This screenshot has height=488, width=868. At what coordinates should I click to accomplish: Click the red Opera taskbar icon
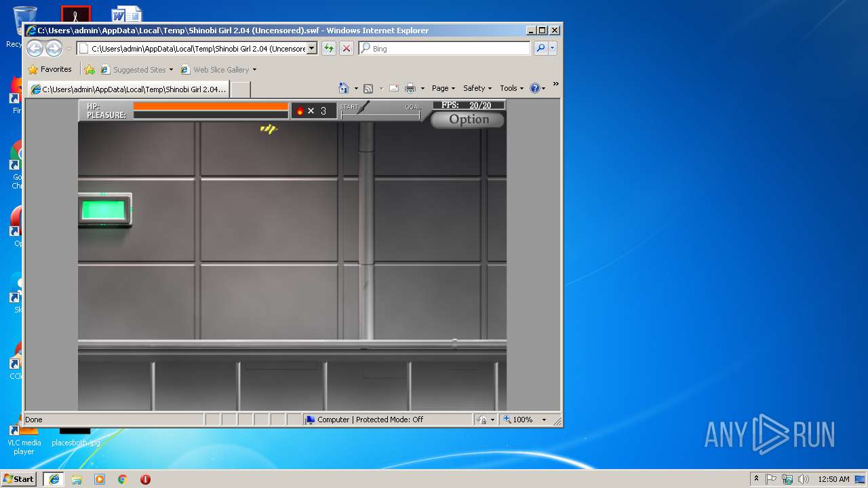[x=145, y=479]
